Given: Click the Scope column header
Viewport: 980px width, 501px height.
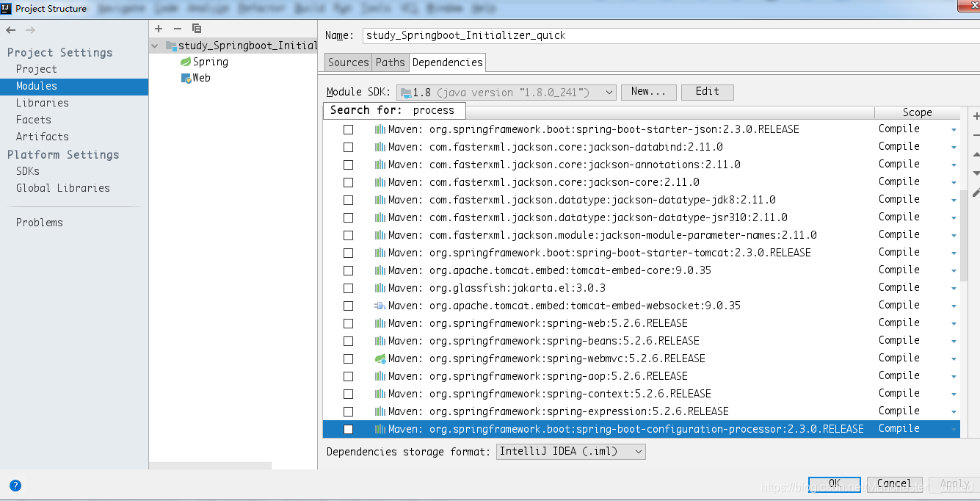Looking at the screenshot, I should 918,112.
